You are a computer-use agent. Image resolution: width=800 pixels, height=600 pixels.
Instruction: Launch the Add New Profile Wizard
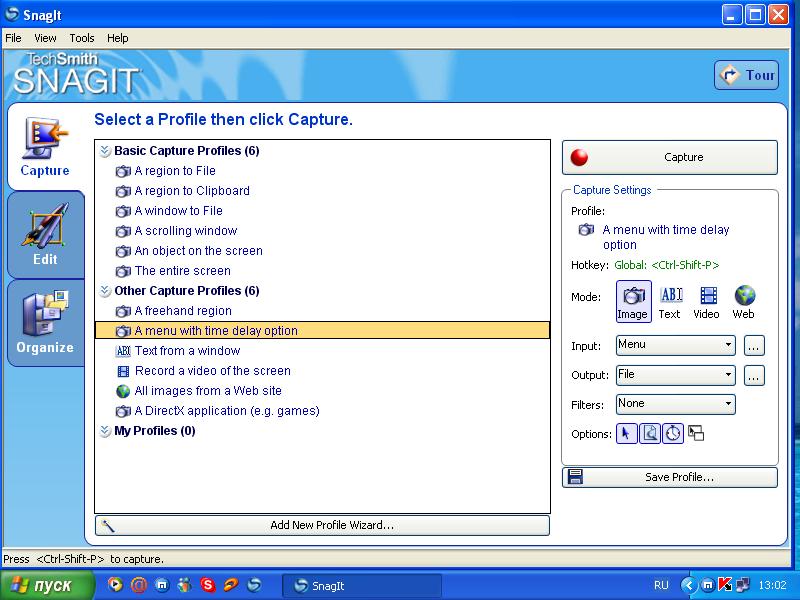322,525
